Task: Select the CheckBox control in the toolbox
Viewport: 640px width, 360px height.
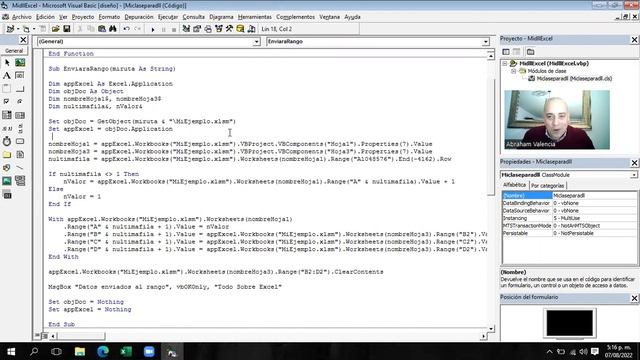Action: (x=7, y=102)
